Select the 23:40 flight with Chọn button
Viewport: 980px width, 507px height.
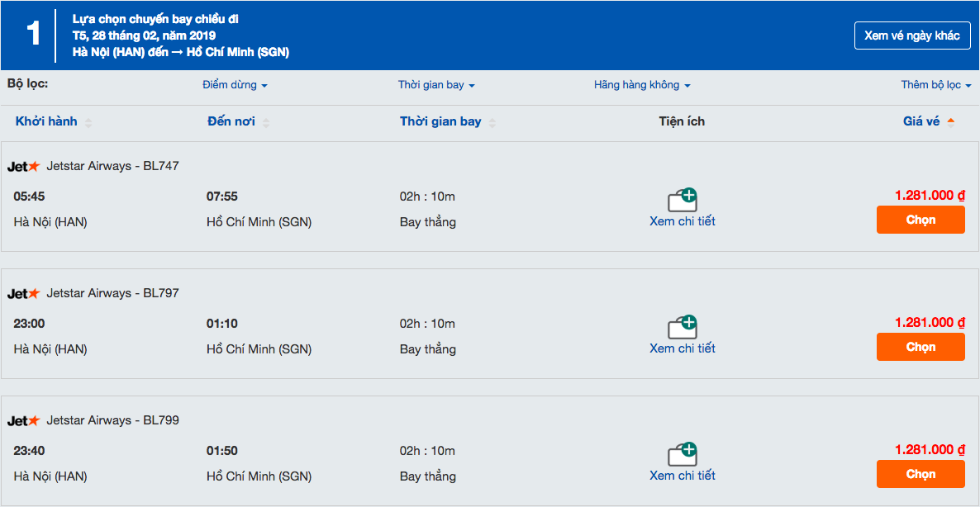coord(921,474)
